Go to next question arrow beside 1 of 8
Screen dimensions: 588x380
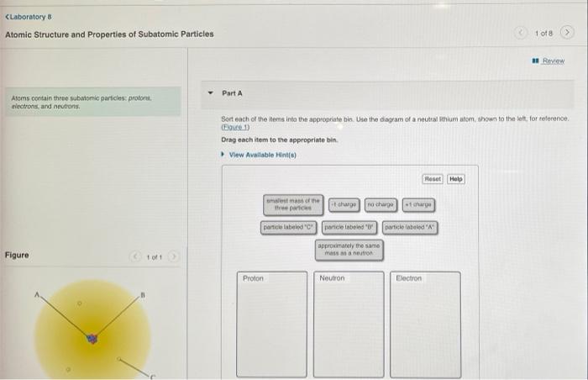coord(567,33)
